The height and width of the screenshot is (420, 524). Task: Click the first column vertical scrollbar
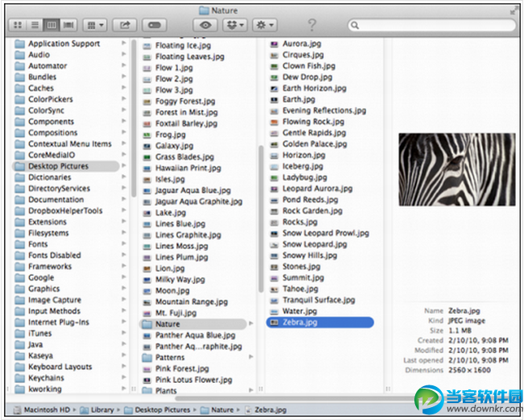[x=134, y=119]
